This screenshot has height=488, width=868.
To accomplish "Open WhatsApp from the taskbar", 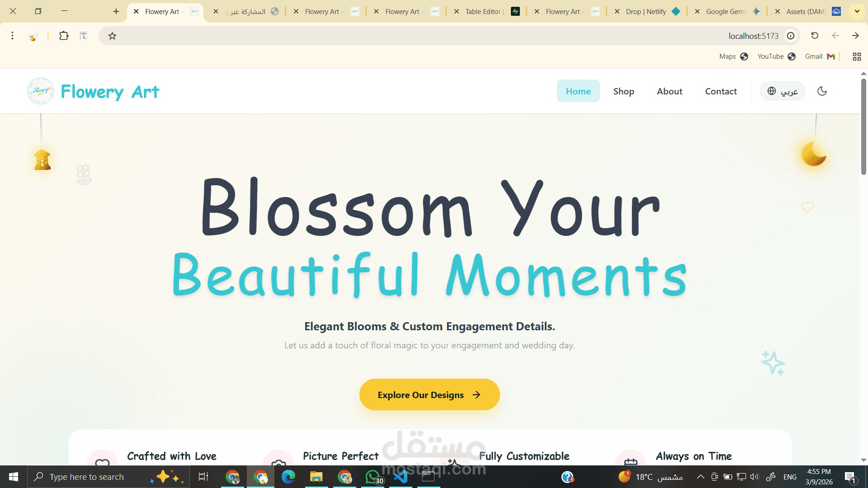I will [373, 477].
